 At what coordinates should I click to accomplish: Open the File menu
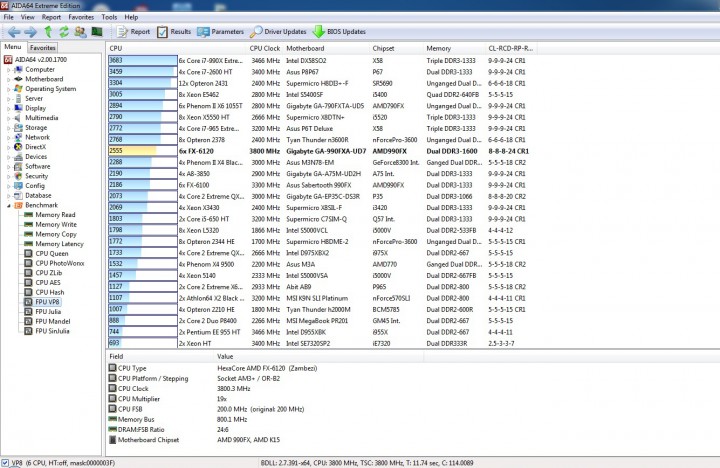point(8,17)
